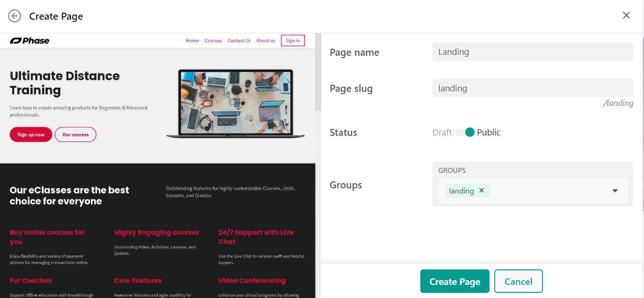Click the Create Page button
The width and height of the screenshot is (644, 298).
tap(455, 282)
